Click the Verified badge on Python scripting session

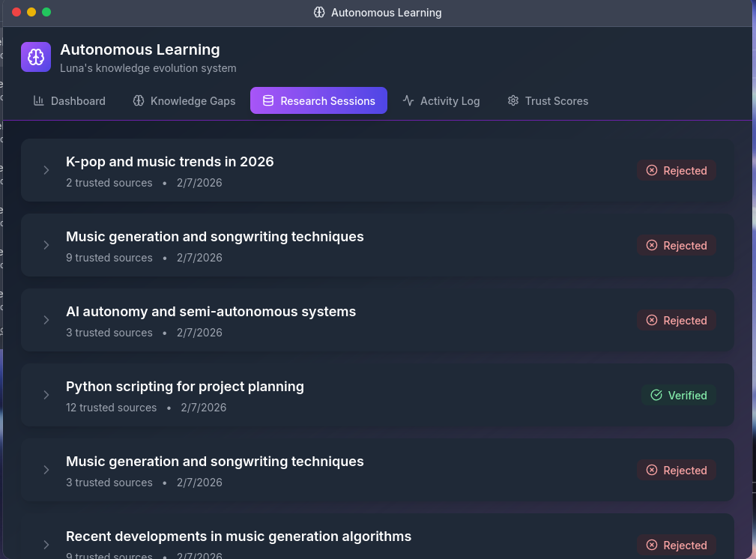pyautogui.click(x=678, y=395)
